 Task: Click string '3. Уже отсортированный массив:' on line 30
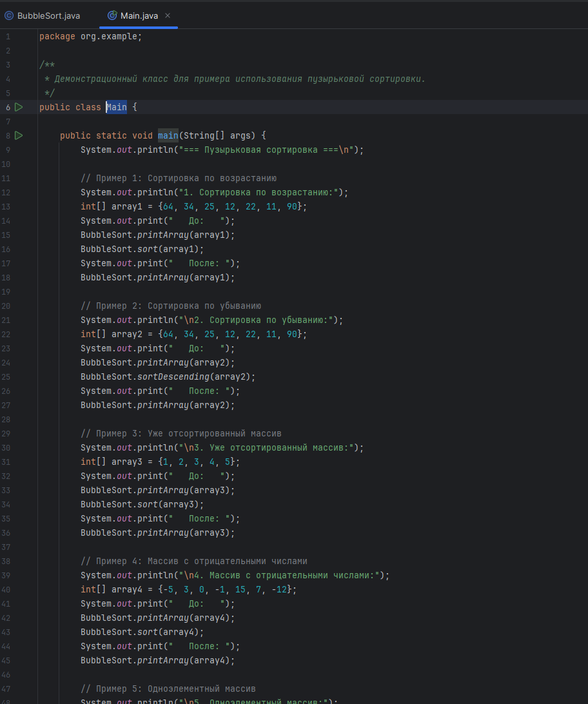(266, 447)
